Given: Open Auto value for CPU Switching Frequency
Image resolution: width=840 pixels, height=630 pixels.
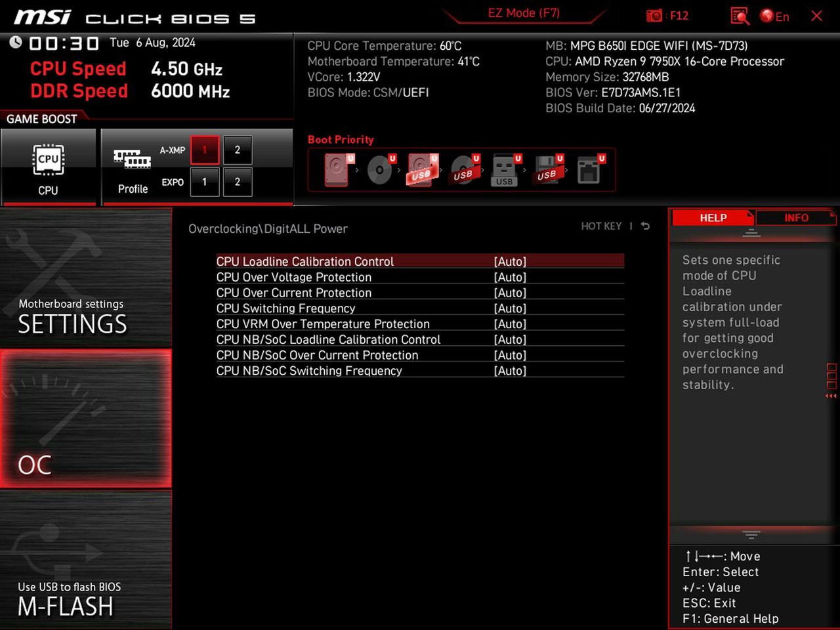Looking at the screenshot, I should 510,308.
